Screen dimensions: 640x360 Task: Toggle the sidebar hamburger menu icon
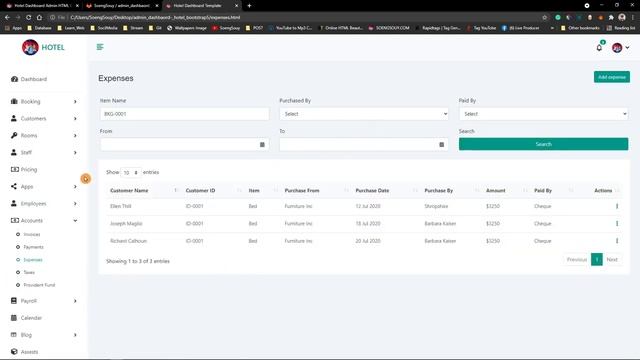(100, 47)
